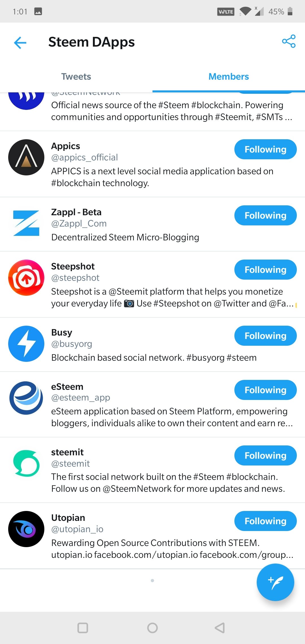Open the Zappl logo avatar
The image size is (305, 644).
[x=26, y=223]
